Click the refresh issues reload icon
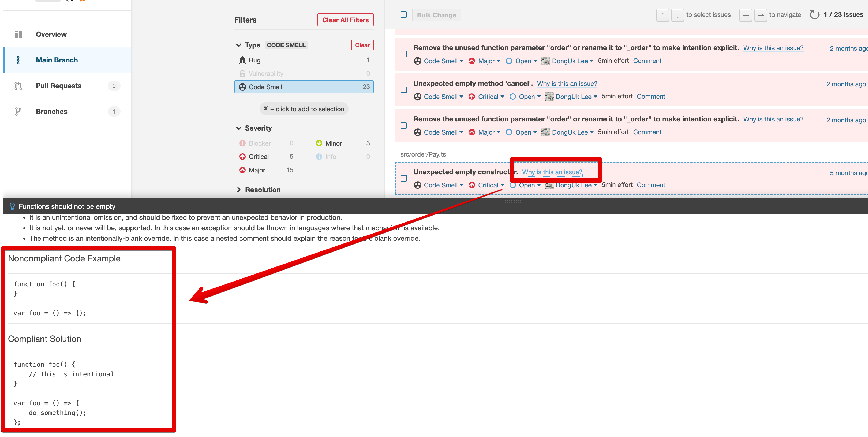The image size is (868, 437). click(814, 15)
